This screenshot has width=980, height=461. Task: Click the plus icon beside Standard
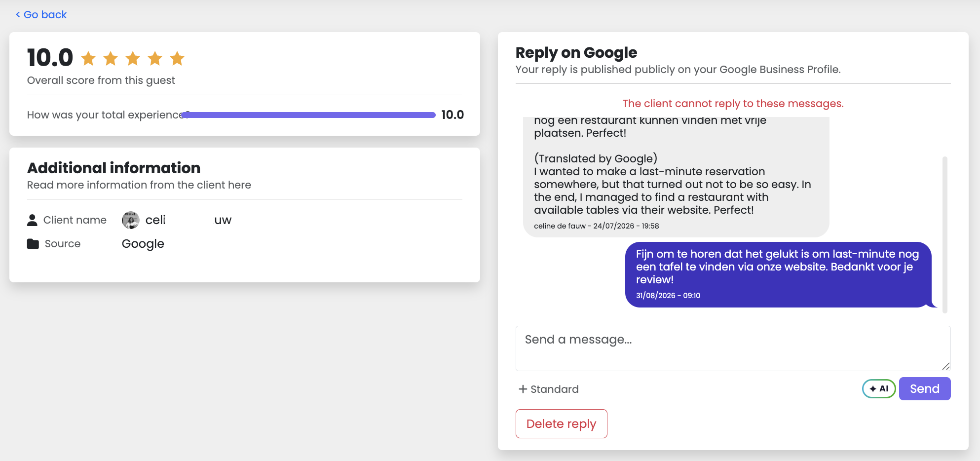(x=523, y=389)
